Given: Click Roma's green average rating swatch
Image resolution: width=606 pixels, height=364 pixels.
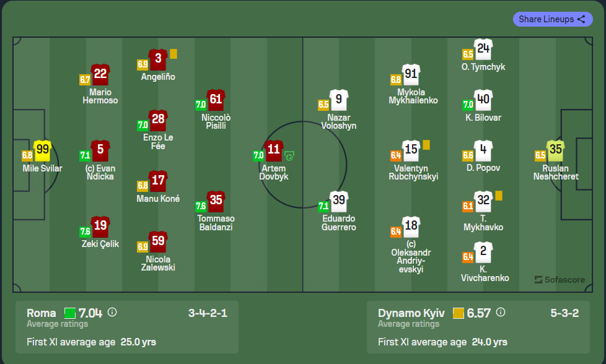Looking at the screenshot, I should coord(70,313).
